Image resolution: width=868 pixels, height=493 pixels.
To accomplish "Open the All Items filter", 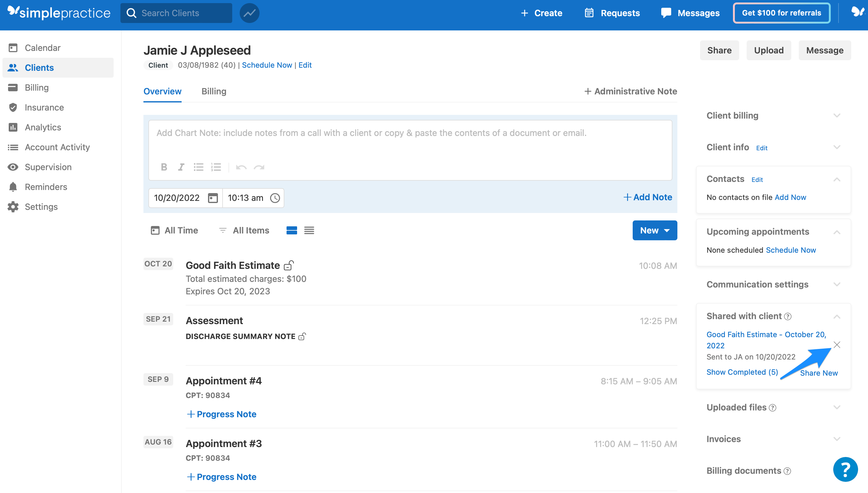I will pyautogui.click(x=244, y=231).
